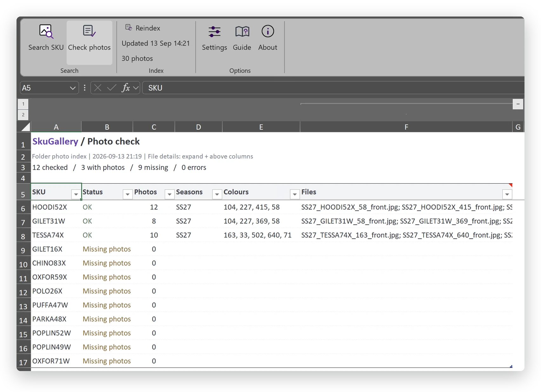Viewport: 541px width, 392px height.
Task: Select the PARKA48X SKU cell
Action: [x=56, y=319]
